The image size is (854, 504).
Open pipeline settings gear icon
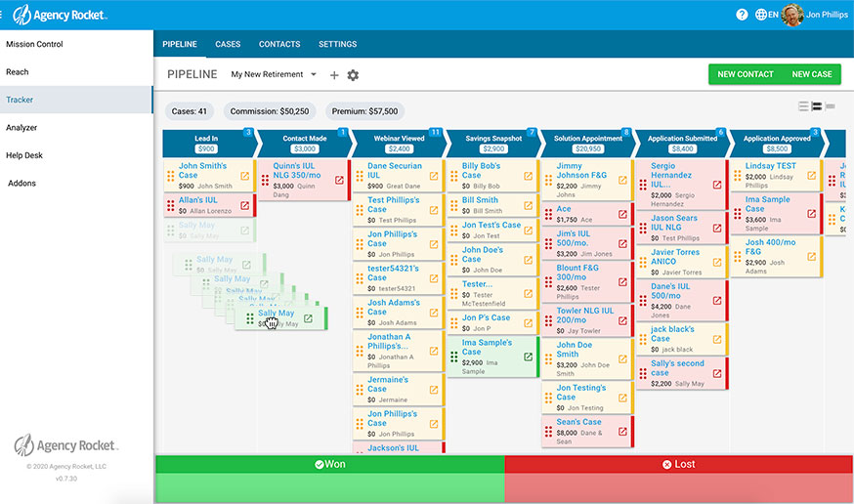[353, 75]
